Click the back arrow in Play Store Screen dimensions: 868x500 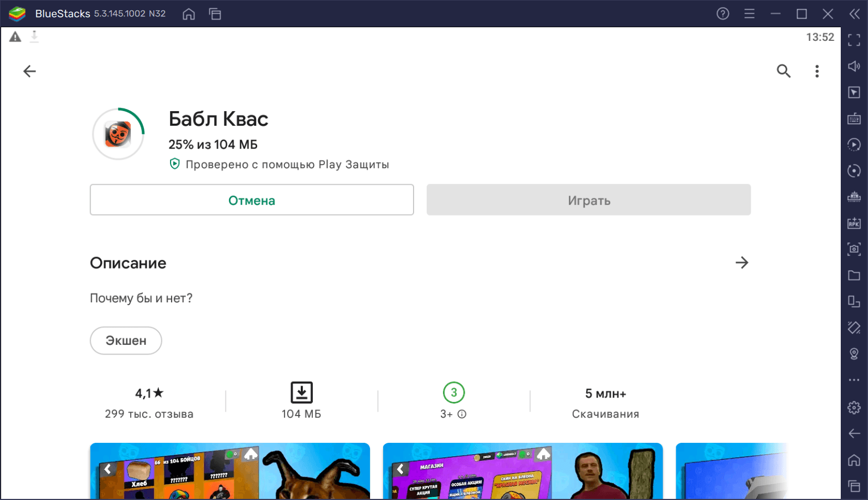pyautogui.click(x=29, y=71)
